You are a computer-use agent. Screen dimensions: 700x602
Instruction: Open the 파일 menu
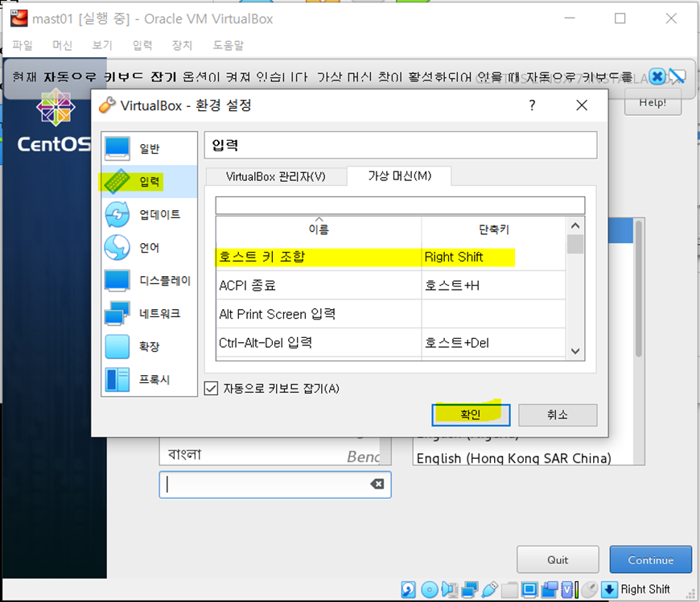click(23, 45)
